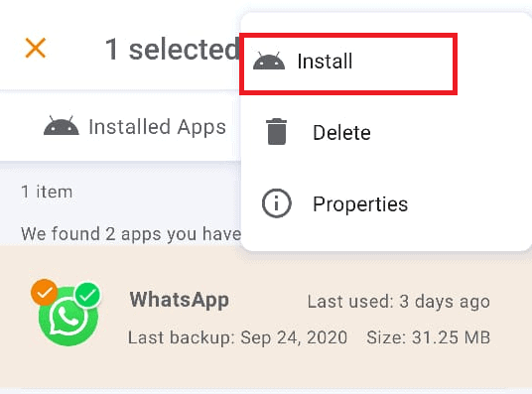
Task: Click the Android icon beside Install
Action: tap(269, 62)
